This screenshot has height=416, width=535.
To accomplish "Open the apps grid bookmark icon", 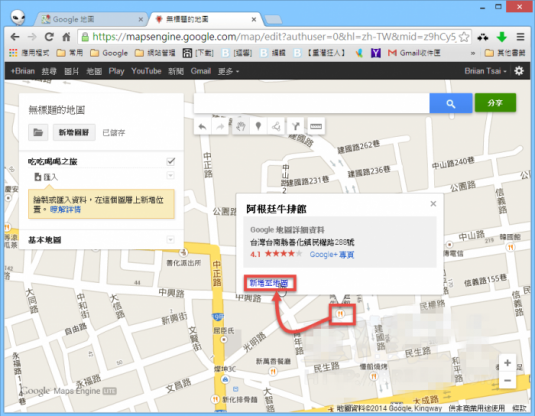I will pyautogui.click(x=13, y=53).
